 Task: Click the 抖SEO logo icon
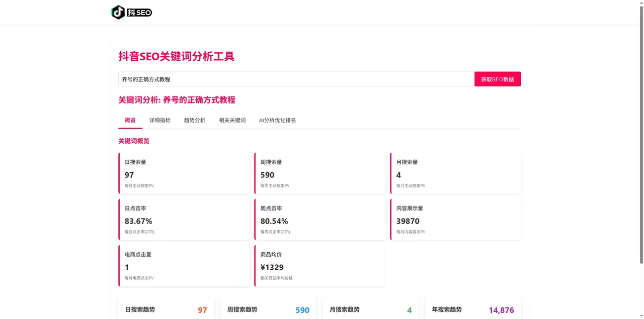pyautogui.click(x=131, y=12)
